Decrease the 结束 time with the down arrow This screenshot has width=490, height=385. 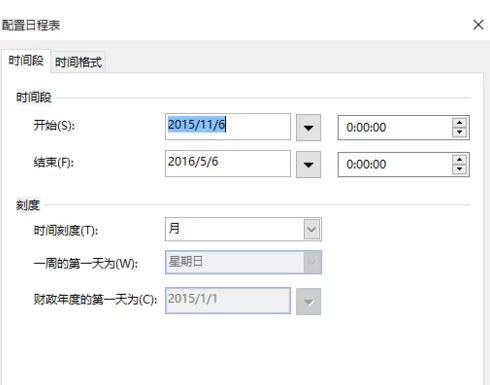460,169
